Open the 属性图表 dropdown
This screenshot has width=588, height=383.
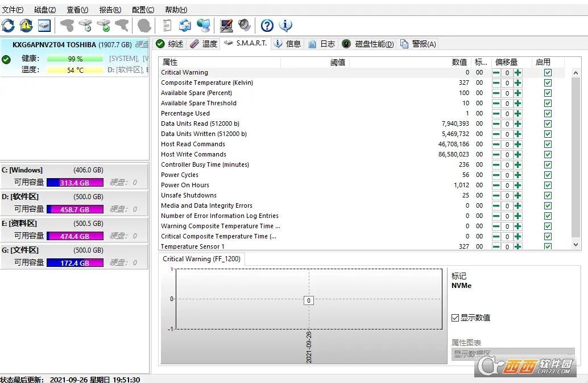point(512,354)
